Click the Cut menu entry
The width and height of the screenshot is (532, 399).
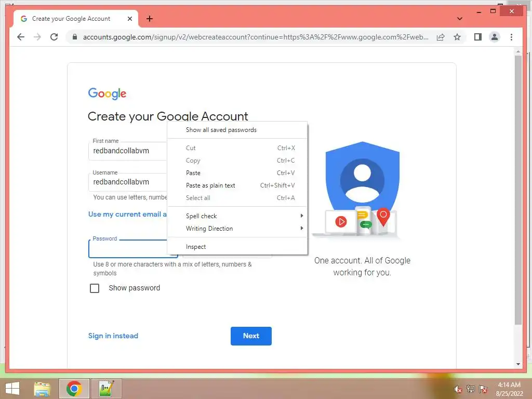(x=237, y=148)
